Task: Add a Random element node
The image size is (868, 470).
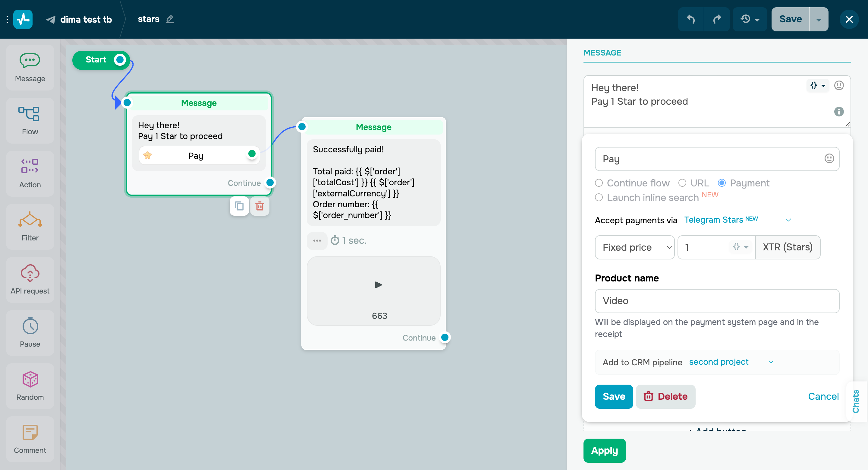Action: (x=30, y=386)
